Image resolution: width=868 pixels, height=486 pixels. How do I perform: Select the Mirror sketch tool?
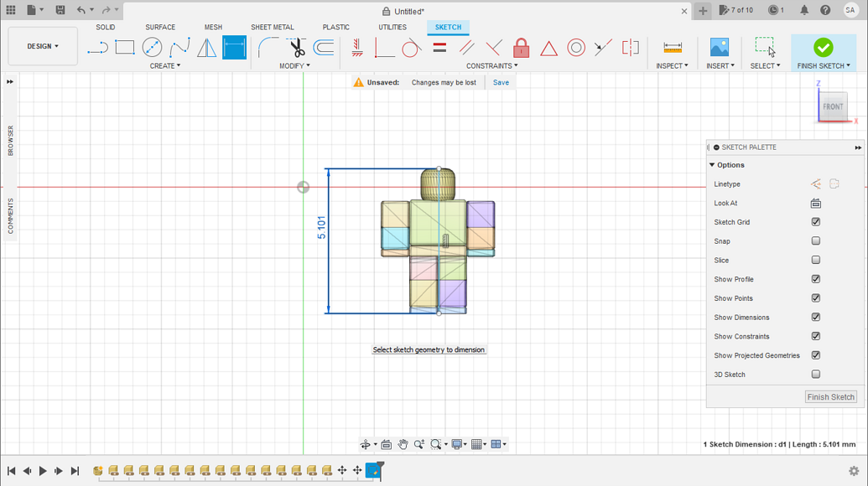206,48
